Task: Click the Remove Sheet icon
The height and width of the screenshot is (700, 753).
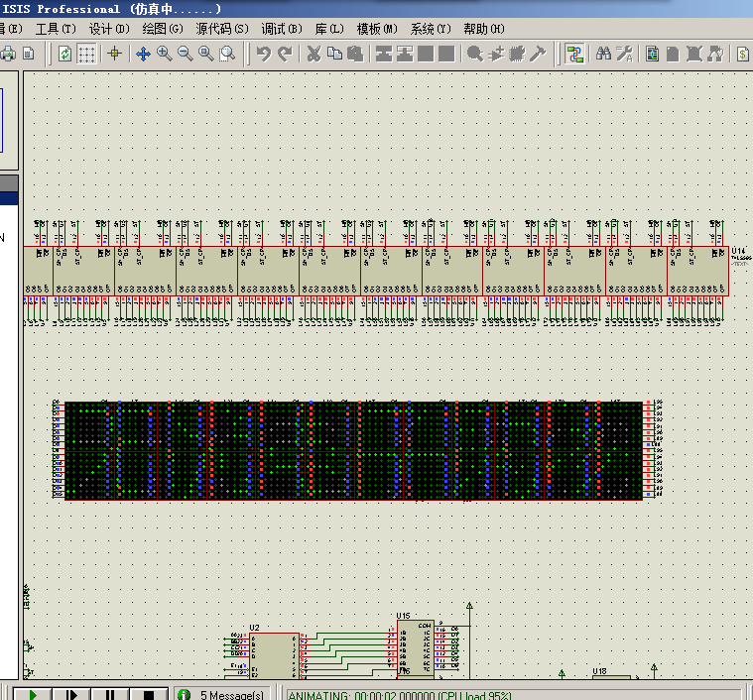Action: [694, 54]
